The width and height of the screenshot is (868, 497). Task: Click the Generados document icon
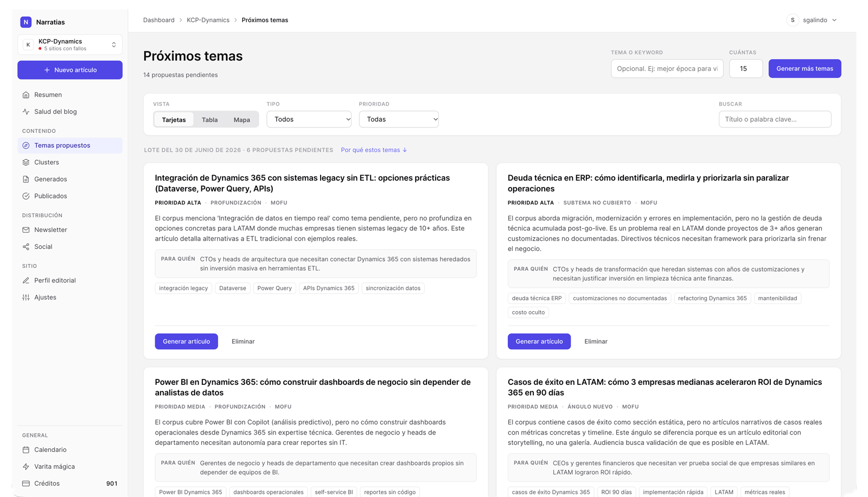[x=26, y=179]
